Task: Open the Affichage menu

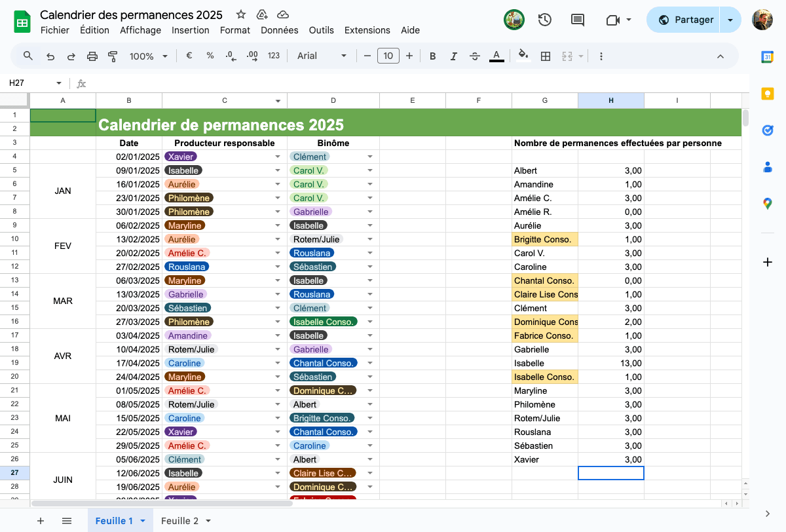Action: point(140,30)
